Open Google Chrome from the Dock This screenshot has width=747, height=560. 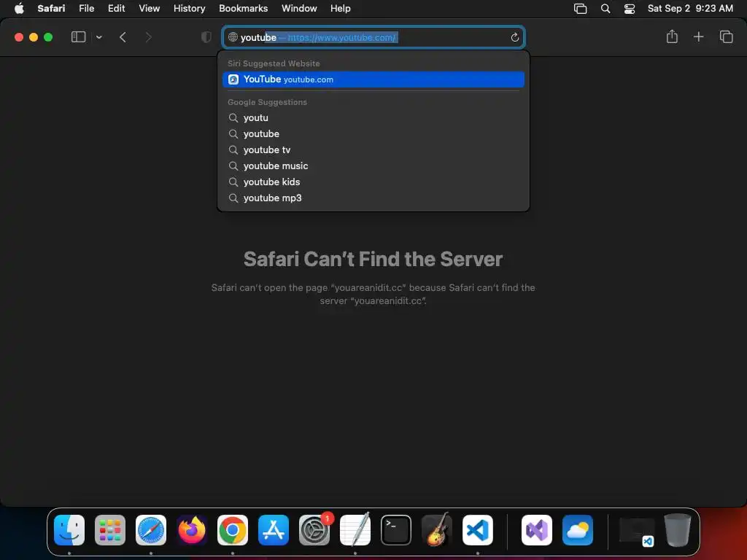tap(233, 530)
